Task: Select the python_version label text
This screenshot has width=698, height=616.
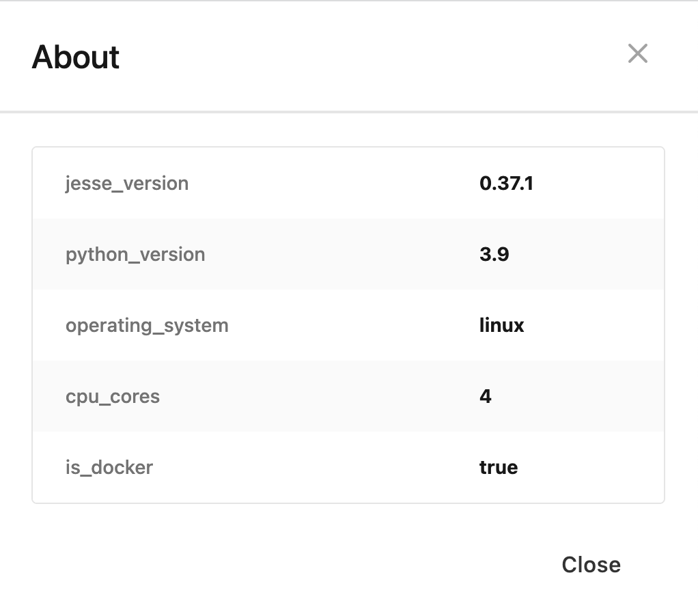Action: (135, 254)
